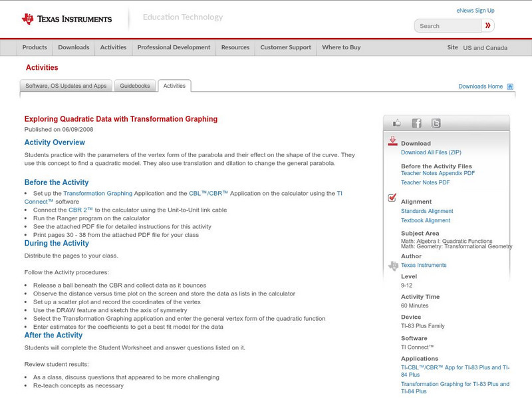Open the Teacher Notes PDF
This screenshot has width=532, height=398.
point(426,181)
